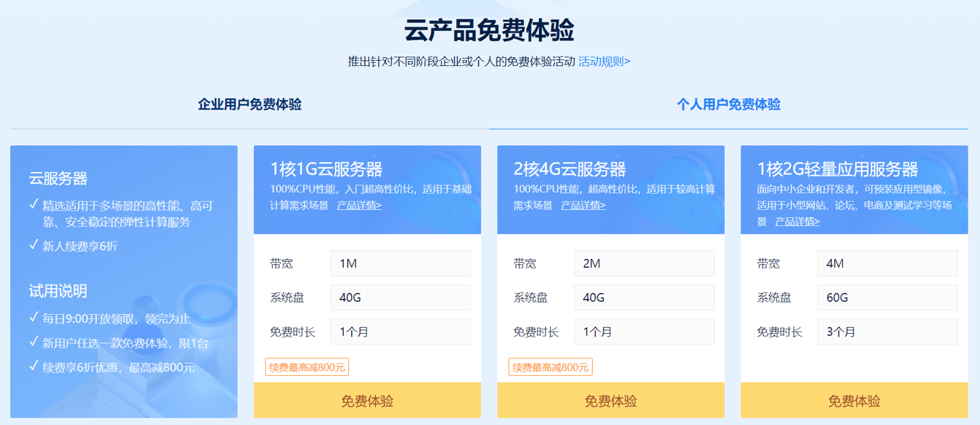The width and height of the screenshot is (980, 425).
Task: Click the checkmark beside 新用户任选一款免费体验
Action: 34,341
